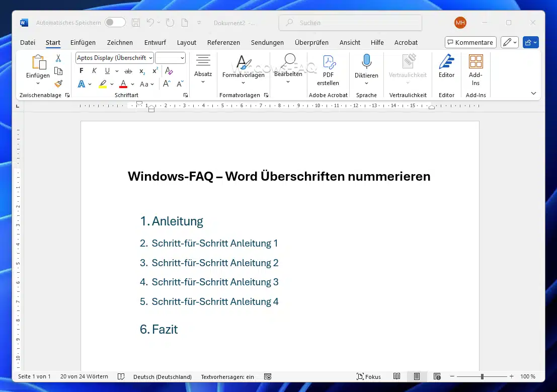The height and width of the screenshot is (392, 557).
Task: Click the Suchen search field
Action: 350,23
